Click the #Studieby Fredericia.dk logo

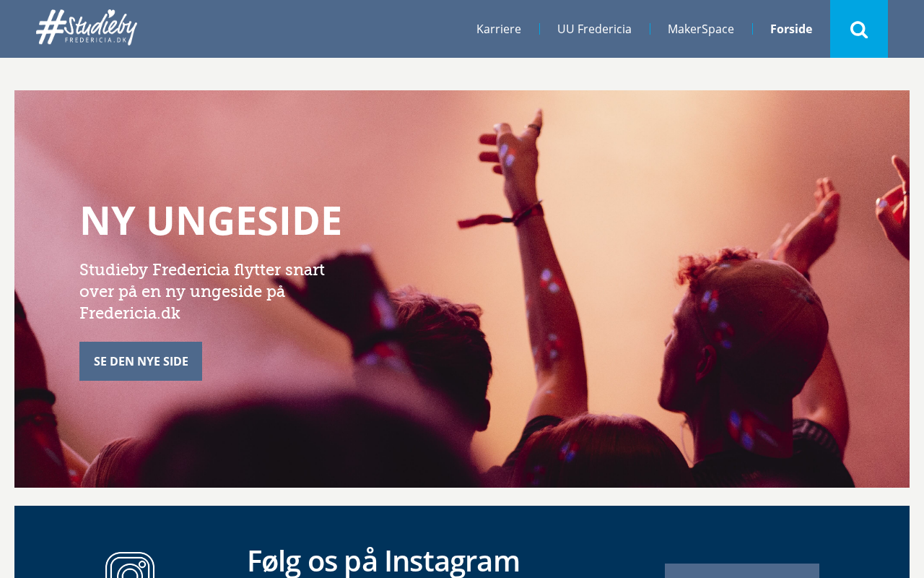click(87, 27)
